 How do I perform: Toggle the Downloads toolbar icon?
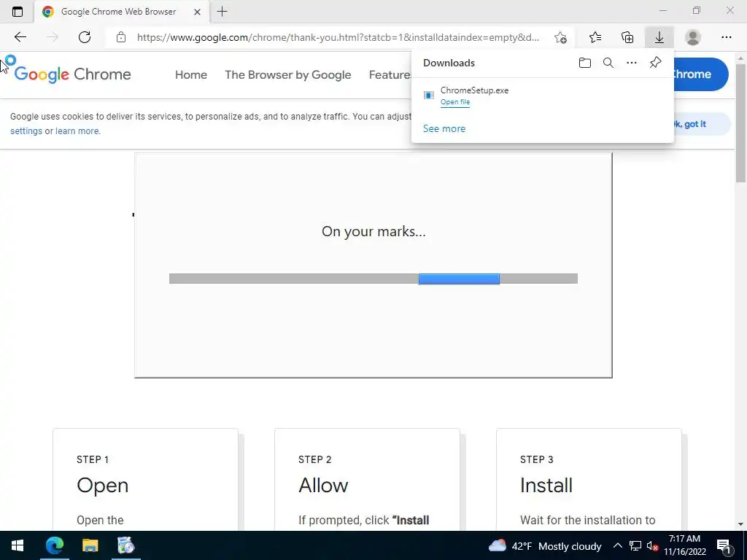(x=659, y=37)
